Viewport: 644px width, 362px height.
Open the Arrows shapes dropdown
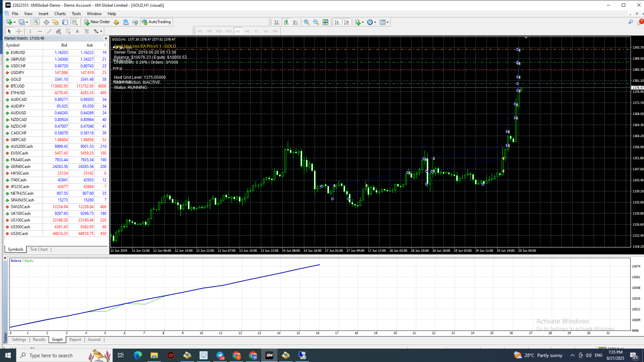click(x=98, y=31)
